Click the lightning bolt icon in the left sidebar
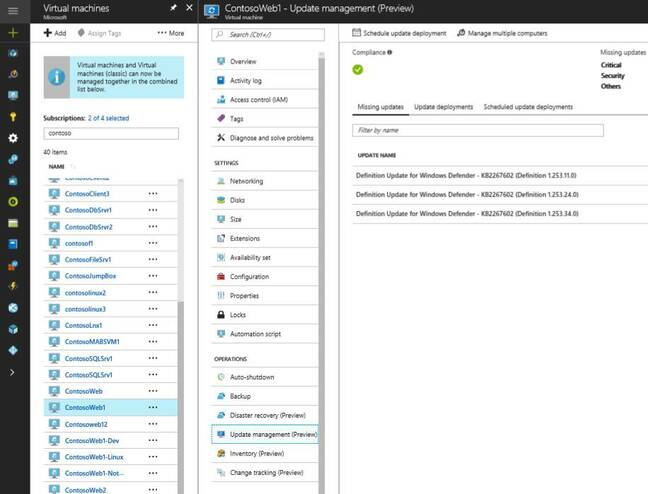 (x=13, y=286)
